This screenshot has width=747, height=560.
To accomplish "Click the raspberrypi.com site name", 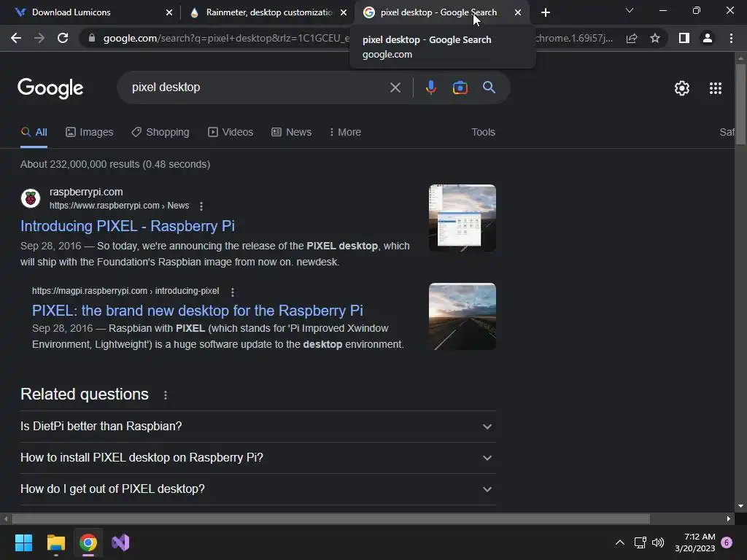I will pyautogui.click(x=86, y=192).
